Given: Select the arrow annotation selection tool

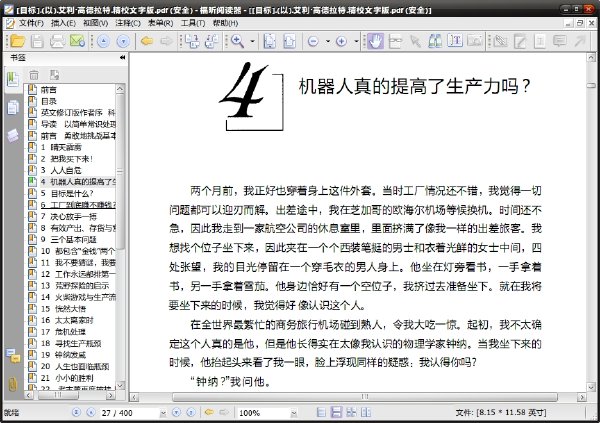Looking at the screenshot, I should (x=416, y=41).
